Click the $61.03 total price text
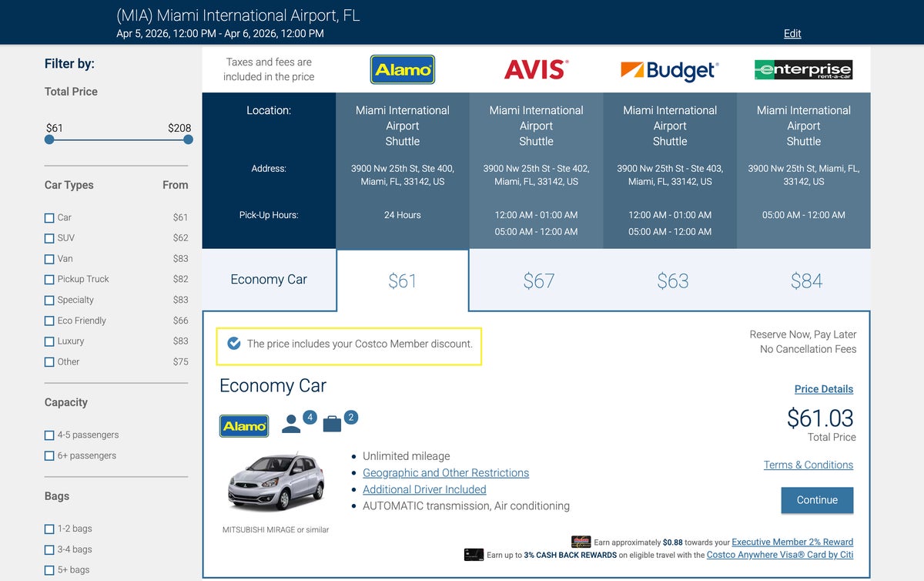Viewport: 924px width, 581px height. coord(820,418)
